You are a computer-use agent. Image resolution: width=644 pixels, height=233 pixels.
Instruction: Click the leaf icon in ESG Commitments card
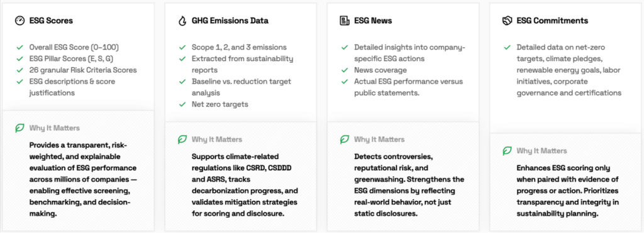tap(508, 151)
